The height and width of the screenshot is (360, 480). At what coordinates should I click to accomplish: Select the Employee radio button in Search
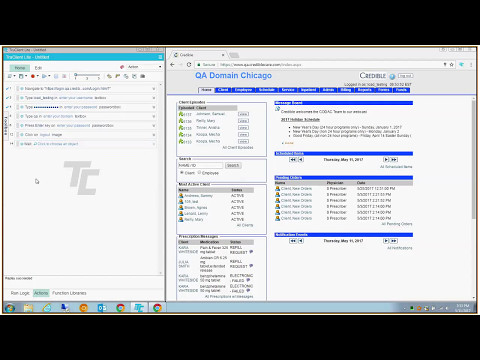tap(199, 173)
